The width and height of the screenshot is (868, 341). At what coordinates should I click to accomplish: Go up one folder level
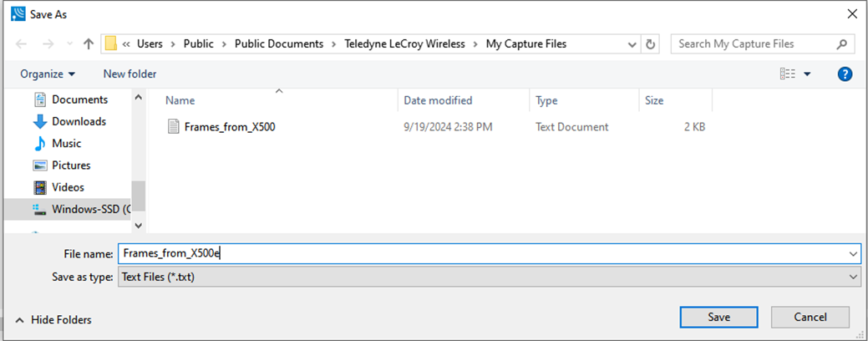[88, 44]
